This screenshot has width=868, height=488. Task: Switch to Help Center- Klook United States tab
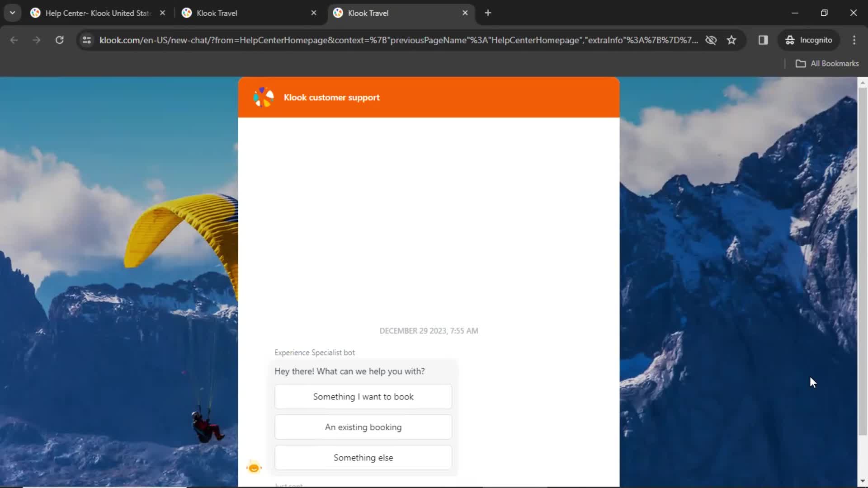98,13
